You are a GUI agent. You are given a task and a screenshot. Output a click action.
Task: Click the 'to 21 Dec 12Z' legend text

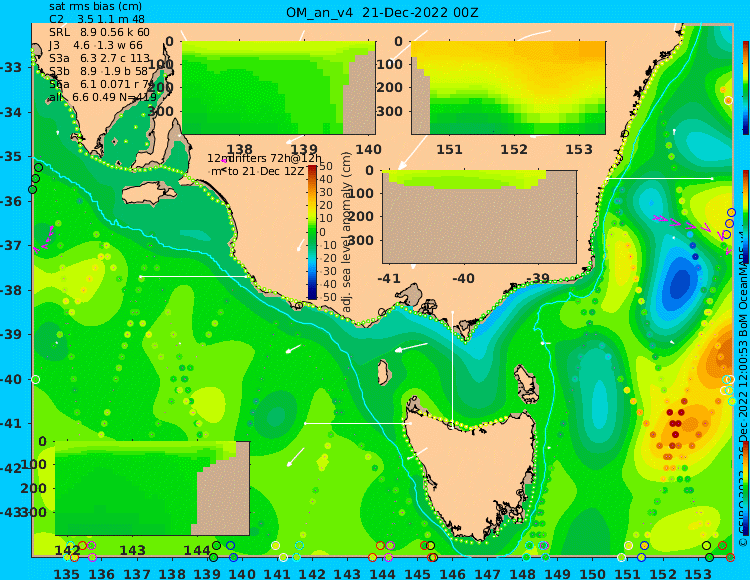[266, 171]
